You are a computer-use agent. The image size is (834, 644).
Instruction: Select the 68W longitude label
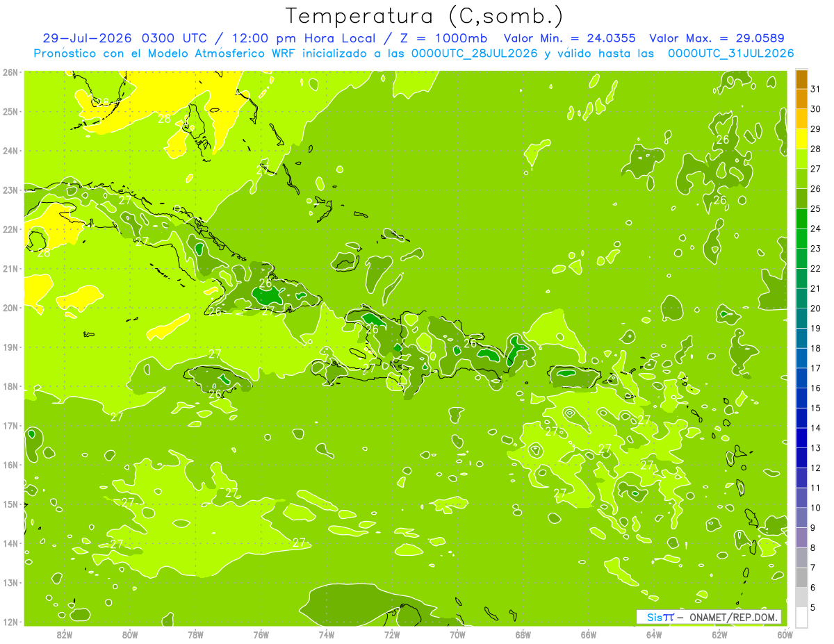tap(523, 634)
